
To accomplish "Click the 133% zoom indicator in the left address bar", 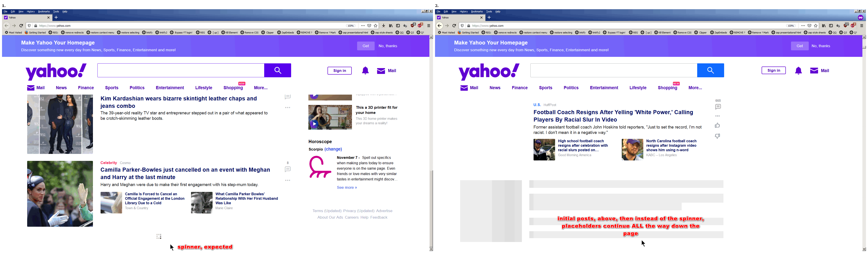I will (351, 26).
